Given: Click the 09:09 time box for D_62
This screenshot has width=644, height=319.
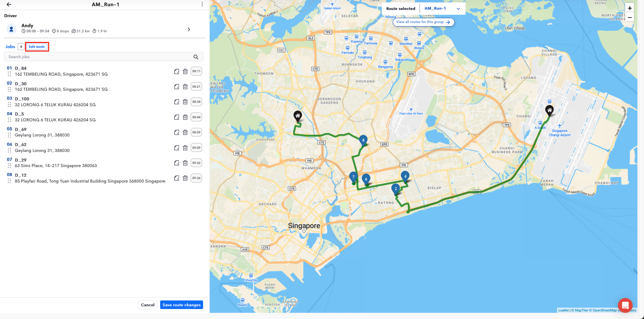Looking at the screenshot, I should [x=196, y=148].
